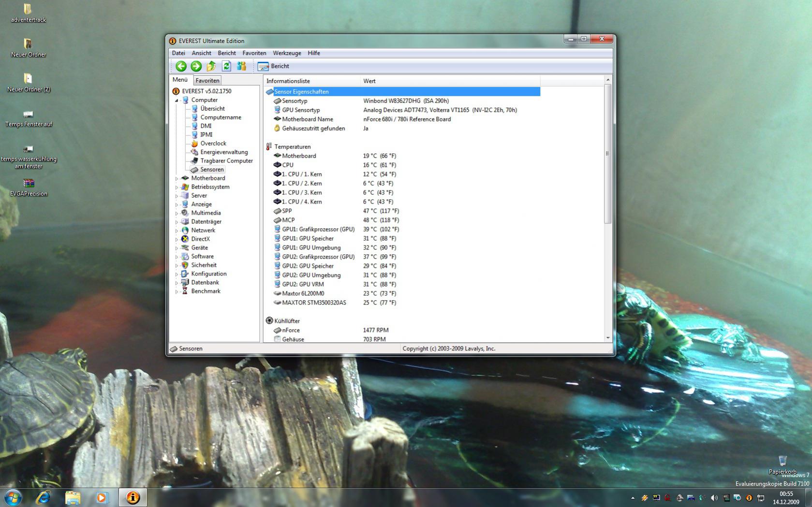Expand the Betriebssystem tree node
The height and width of the screenshot is (507, 812).
pos(177,188)
